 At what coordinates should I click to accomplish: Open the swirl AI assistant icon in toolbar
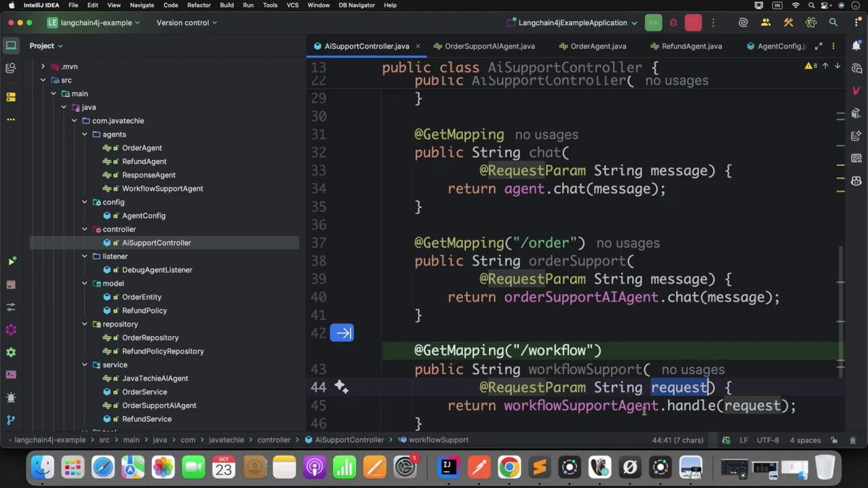(x=743, y=22)
